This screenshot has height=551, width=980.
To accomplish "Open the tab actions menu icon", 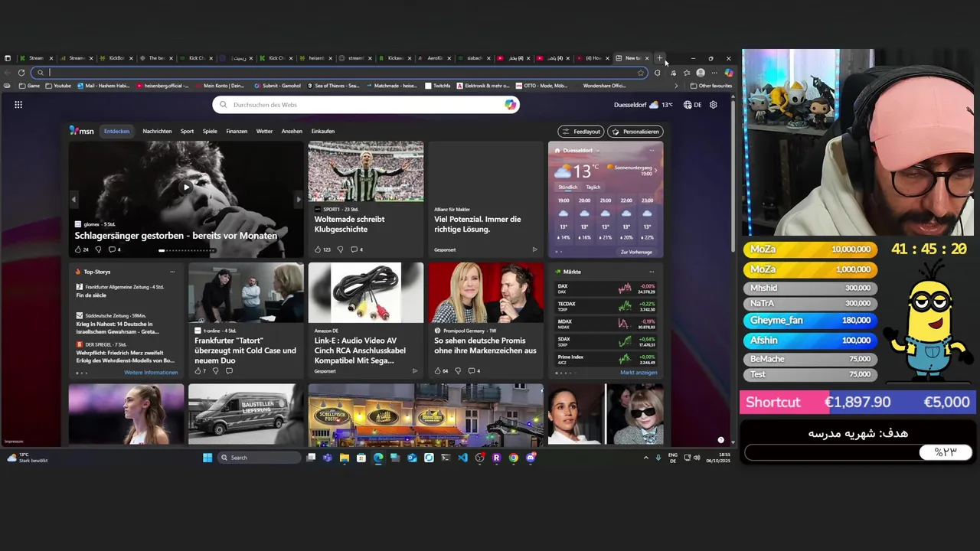I will [8, 58].
